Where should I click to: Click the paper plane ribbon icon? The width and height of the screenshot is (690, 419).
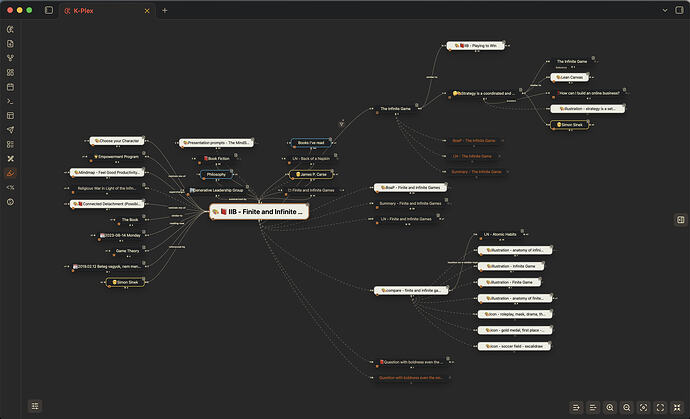(10, 130)
